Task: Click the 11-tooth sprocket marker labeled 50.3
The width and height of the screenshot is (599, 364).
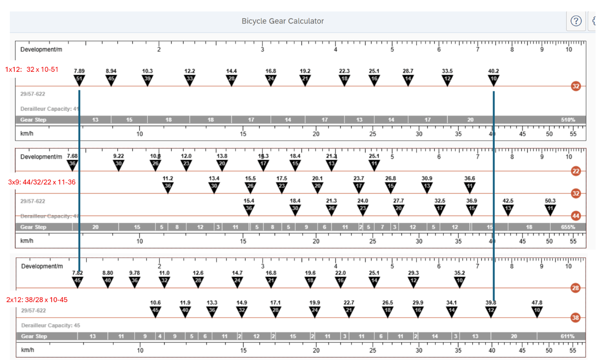Action: pyautogui.click(x=550, y=209)
